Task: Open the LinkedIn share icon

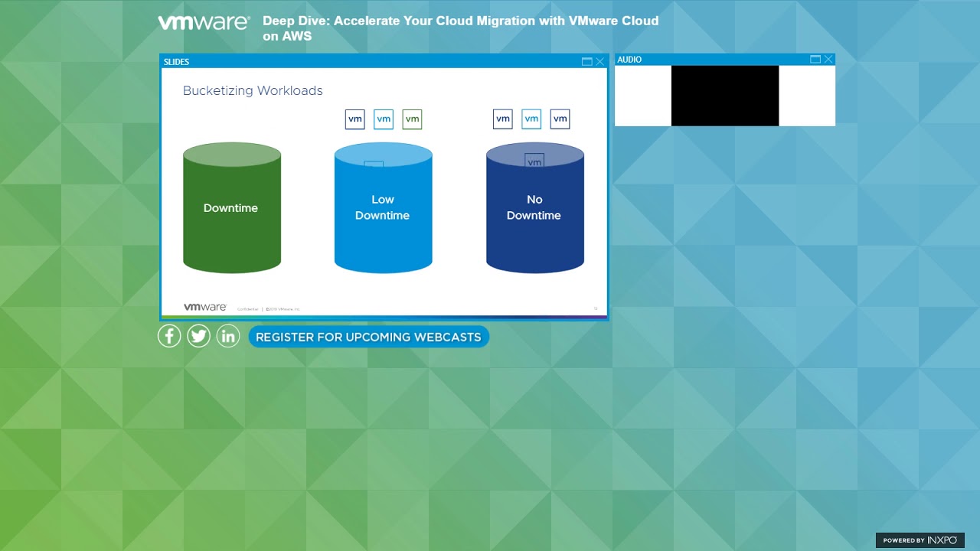Action: (228, 336)
